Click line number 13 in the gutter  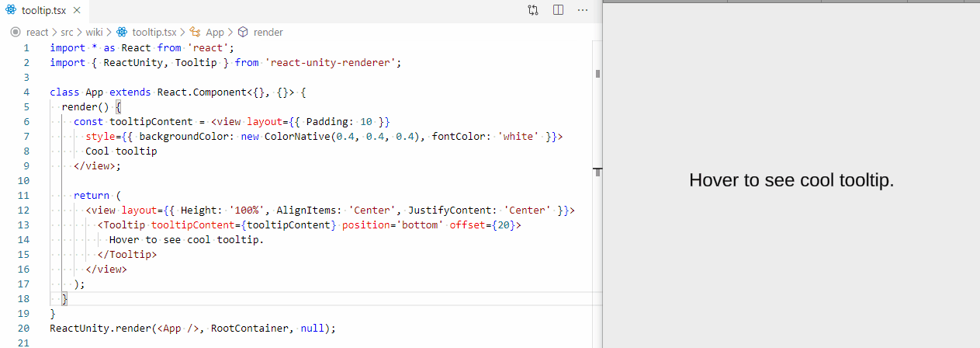tap(26, 225)
